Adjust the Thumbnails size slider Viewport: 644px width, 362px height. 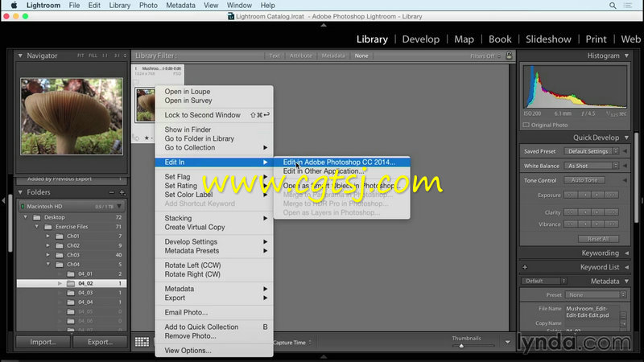click(461, 346)
